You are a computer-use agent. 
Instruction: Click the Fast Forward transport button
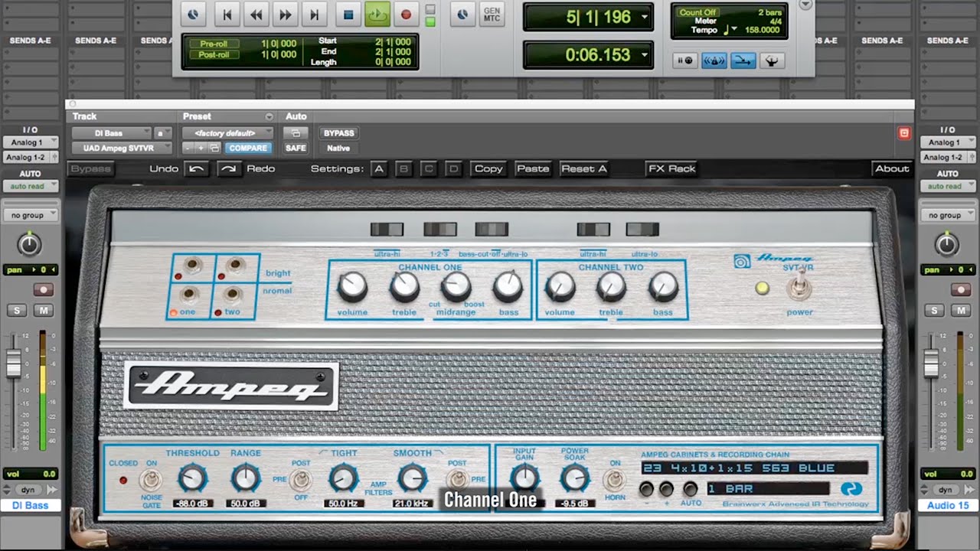pos(285,14)
